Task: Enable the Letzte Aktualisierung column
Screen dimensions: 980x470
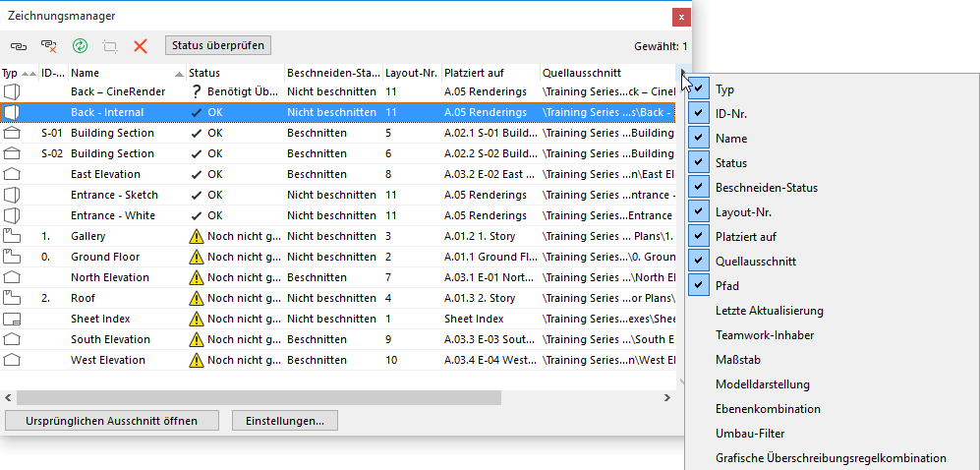Action: click(x=770, y=311)
